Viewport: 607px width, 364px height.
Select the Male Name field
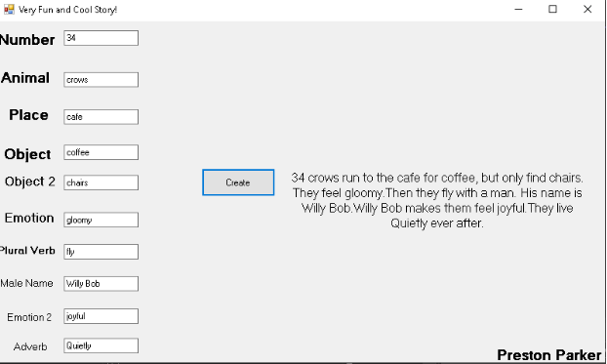click(x=101, y=284)
